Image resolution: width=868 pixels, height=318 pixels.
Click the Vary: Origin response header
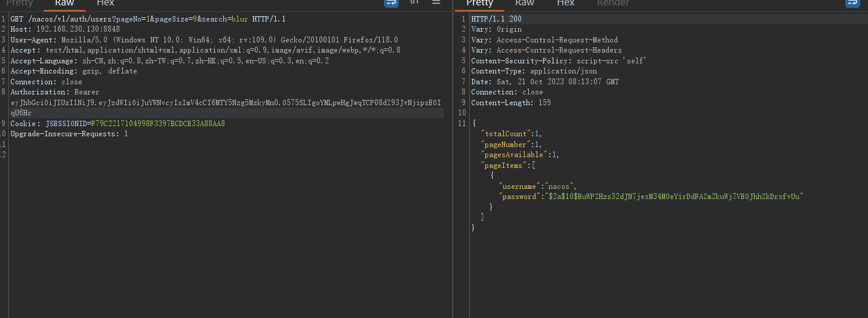(x=496, y=29)
